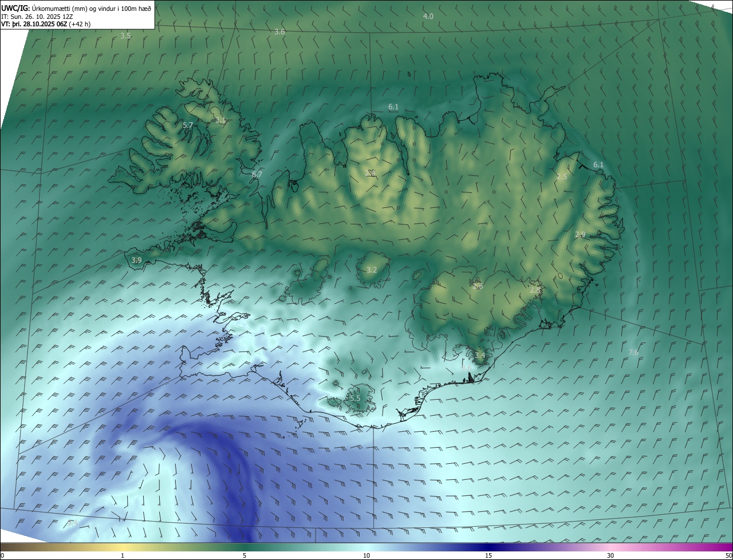Click the 3.2 value on the small glacier
This screenshot has width=733, height=560.
pos(372,270)
